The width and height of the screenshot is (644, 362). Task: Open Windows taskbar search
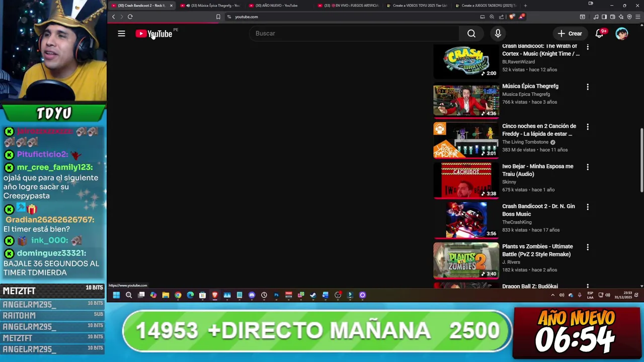(x=129, y=295)
